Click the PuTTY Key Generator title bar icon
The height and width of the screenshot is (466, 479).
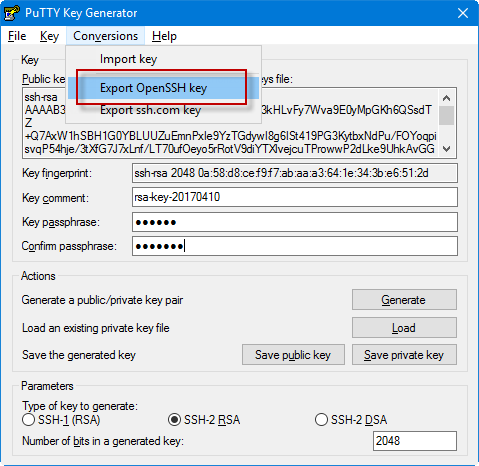(11, 13)
